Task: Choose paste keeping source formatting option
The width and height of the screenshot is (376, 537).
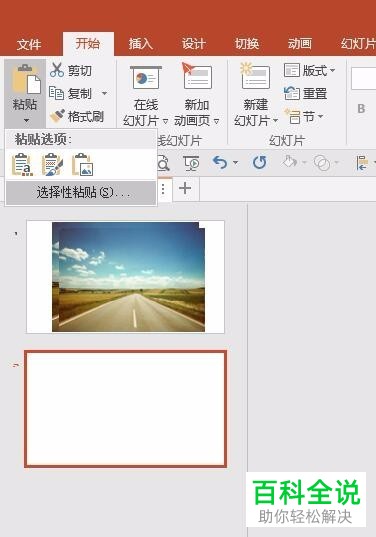Action: click(x=52, y=165)
